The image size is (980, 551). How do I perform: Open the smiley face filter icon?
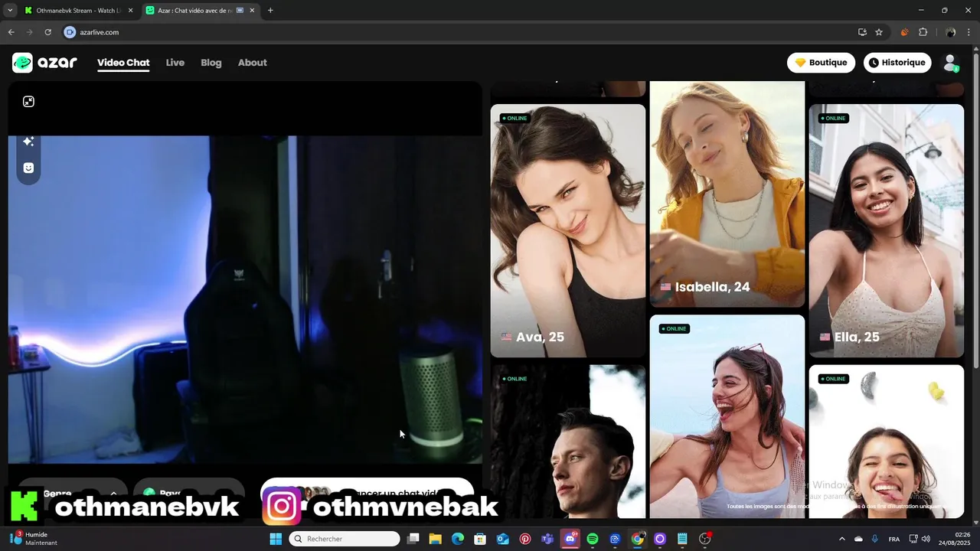(x=28, y=168)
